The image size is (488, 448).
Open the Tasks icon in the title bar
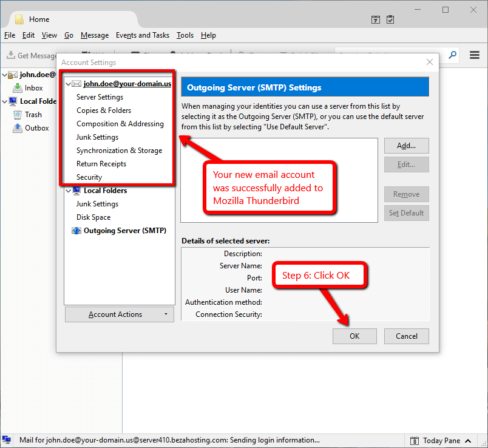390,19
